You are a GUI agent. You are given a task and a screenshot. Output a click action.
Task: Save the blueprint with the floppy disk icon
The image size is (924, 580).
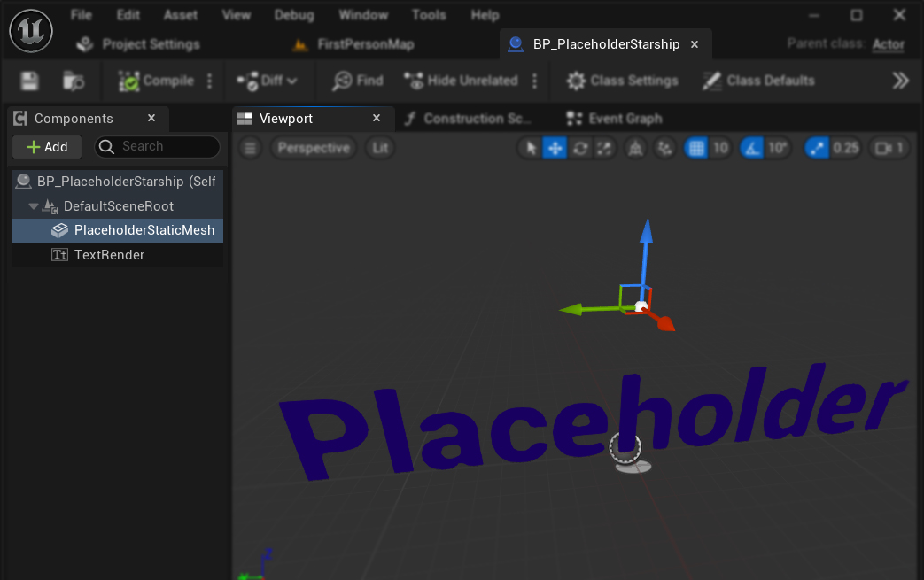tap(29, 81)
